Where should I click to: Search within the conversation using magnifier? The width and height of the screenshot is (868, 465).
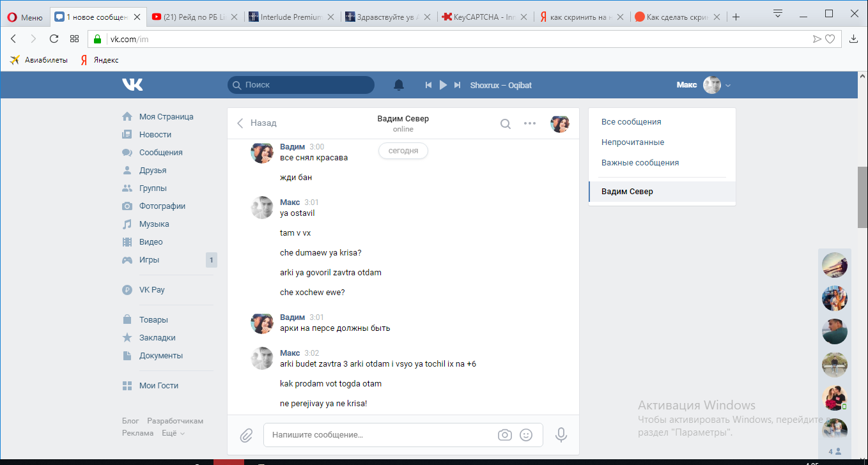pyautogui.click(x=505, y=124)
